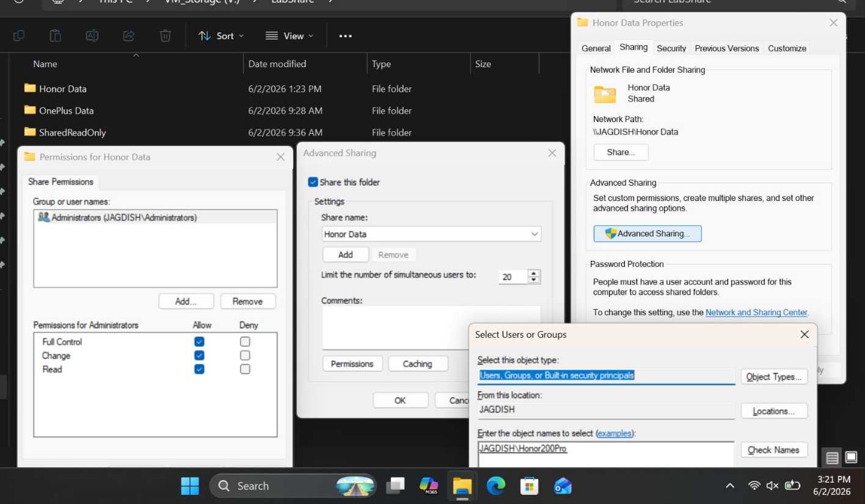Click the Permissions button in Advanced Sharing

(352, 363)
